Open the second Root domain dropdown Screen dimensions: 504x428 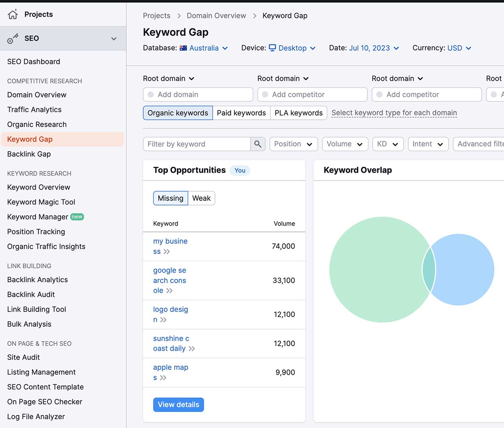(x=283, y=79)
